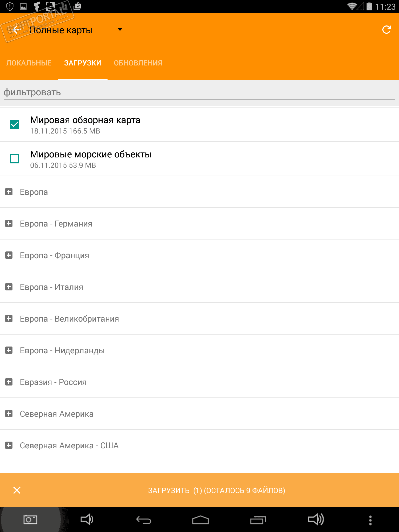Tap the Android home button
This screenshot has height=532, width=399.
200,520
